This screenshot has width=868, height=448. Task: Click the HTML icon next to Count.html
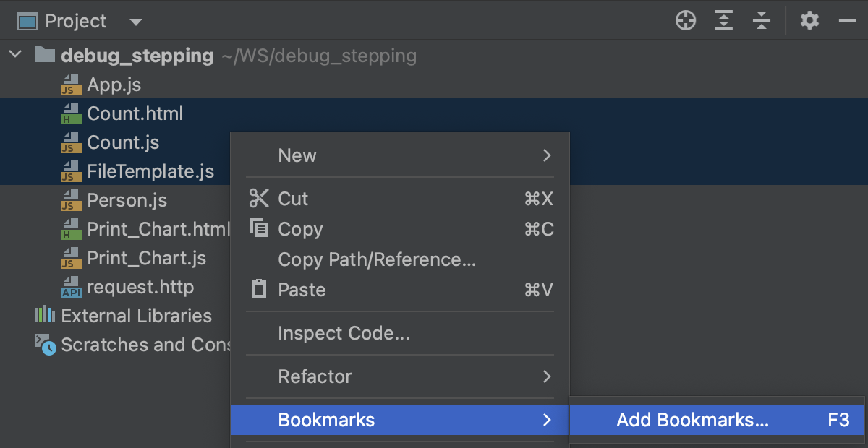[x=70, y=113]
